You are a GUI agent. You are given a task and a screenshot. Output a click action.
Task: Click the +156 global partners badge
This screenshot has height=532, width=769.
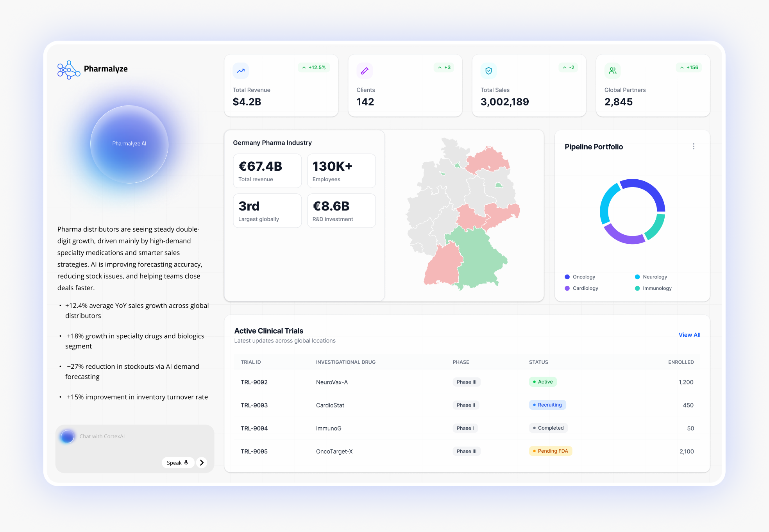click(x=689, y=68)
